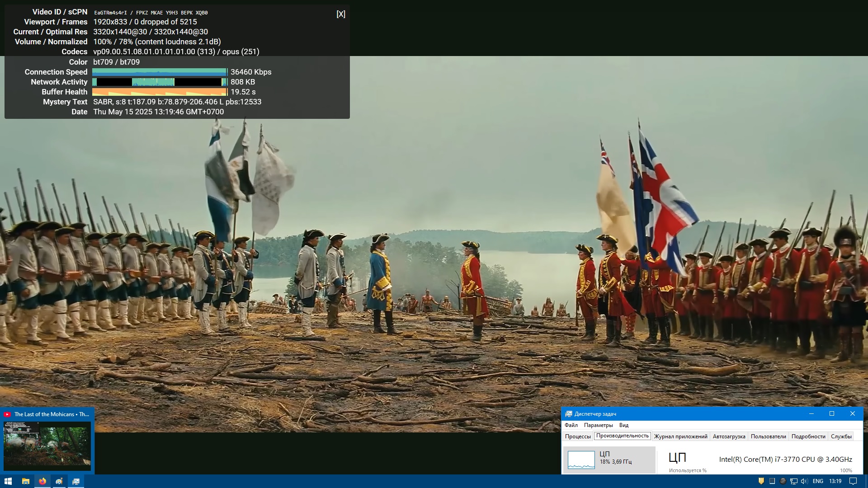868x488 pixels.
Task: Click the Mystery Text SABR value
Action: (177, 102)
